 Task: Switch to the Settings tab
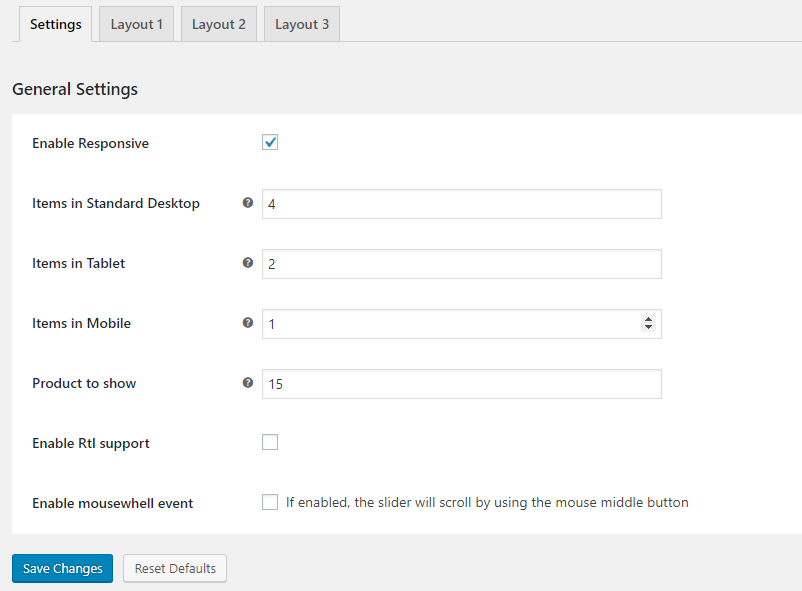(x=56, y=24)
